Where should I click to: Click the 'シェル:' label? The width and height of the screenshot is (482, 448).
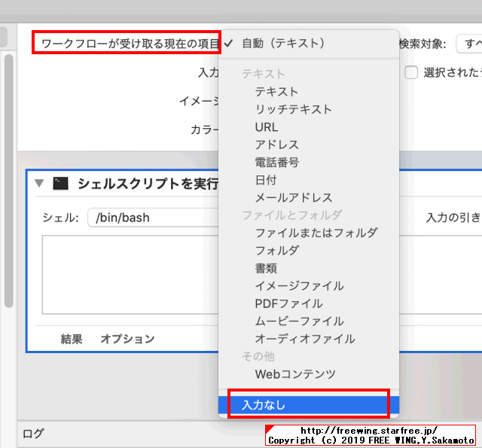pyautogui.click(x=61, y=218)
